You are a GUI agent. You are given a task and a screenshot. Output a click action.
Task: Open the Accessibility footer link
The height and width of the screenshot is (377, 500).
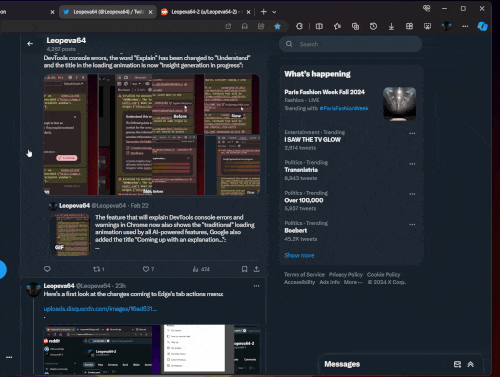click(x=299, y=282)
